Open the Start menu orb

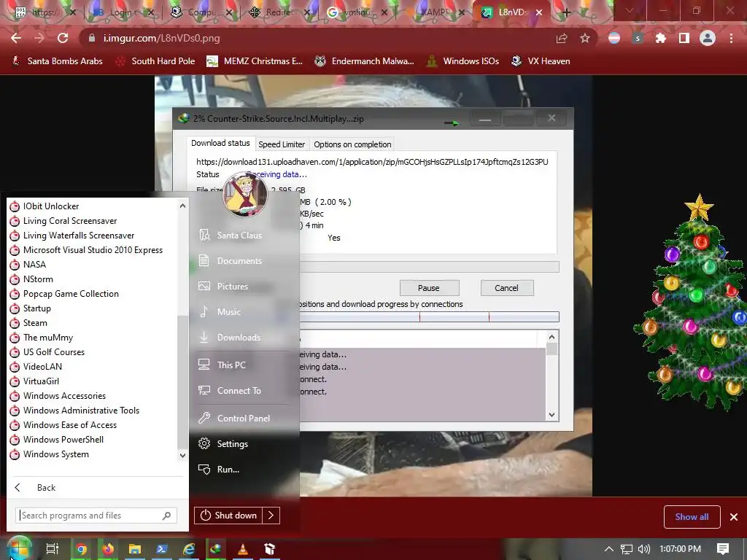pyautogui.click(x=18, y=548)
